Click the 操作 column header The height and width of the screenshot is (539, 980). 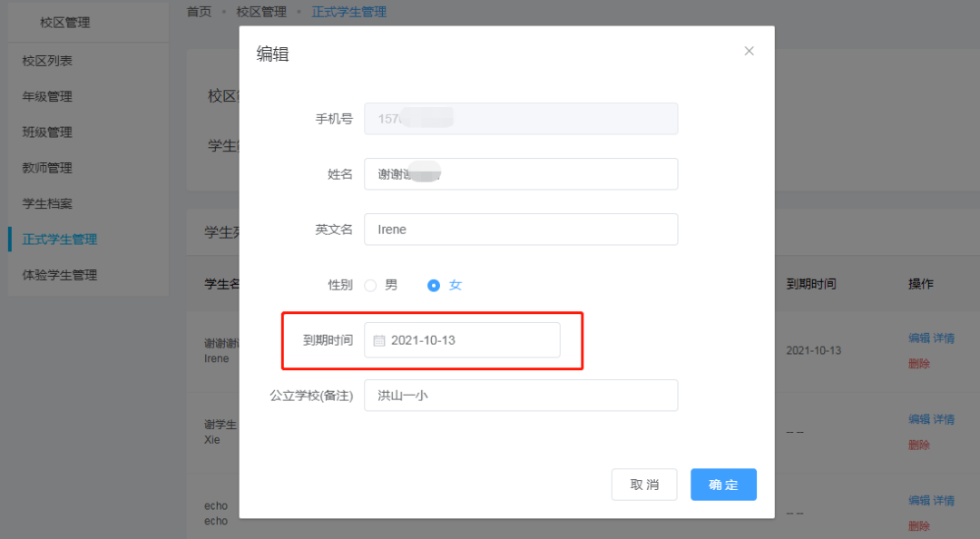point(921,284)
